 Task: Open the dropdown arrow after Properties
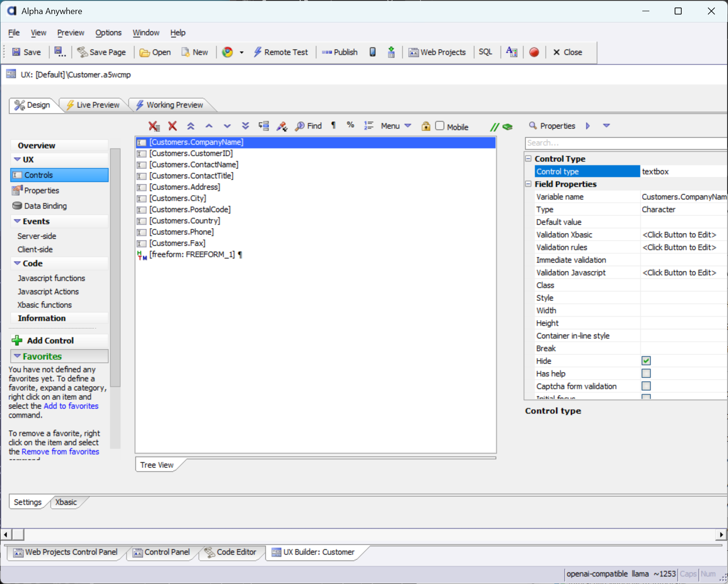tap(607, 125)
